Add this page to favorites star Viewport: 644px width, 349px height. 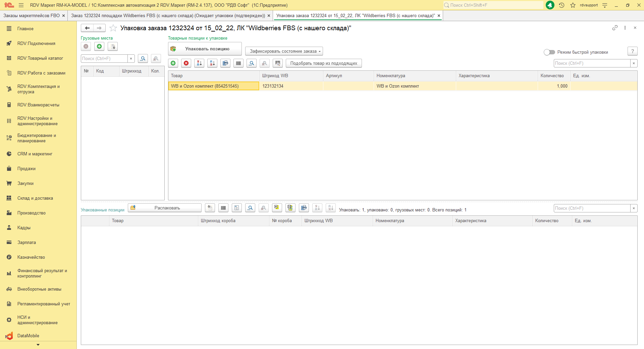[x=113, y=28]
